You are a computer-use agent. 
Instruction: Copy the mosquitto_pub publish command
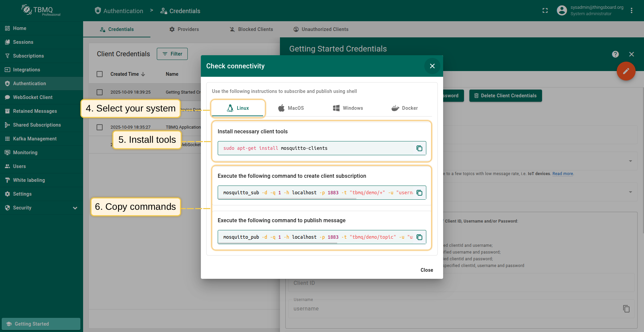(419, 237)
